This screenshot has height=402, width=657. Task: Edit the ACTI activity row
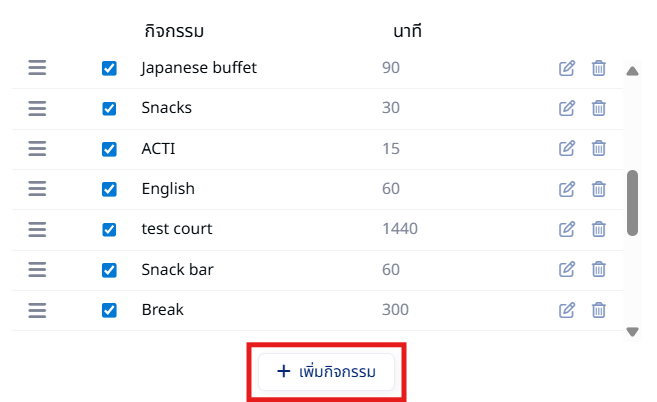click(566, 148)
